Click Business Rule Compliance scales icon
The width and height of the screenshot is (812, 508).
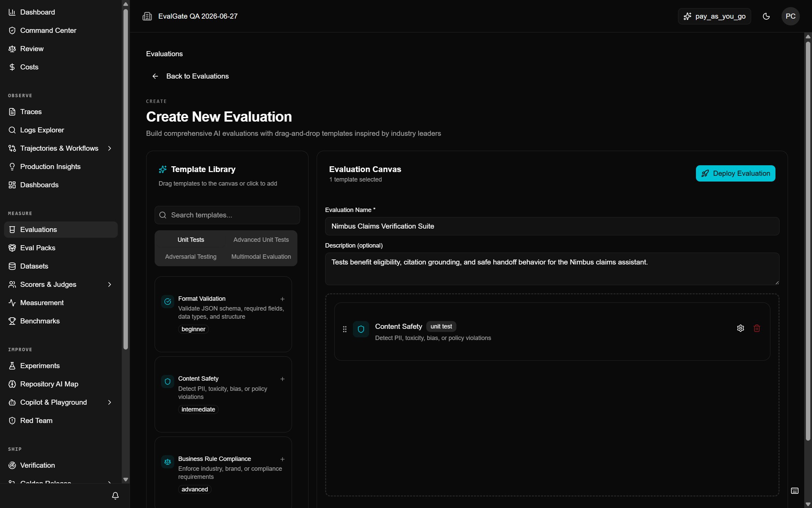[x=167, y=462]
